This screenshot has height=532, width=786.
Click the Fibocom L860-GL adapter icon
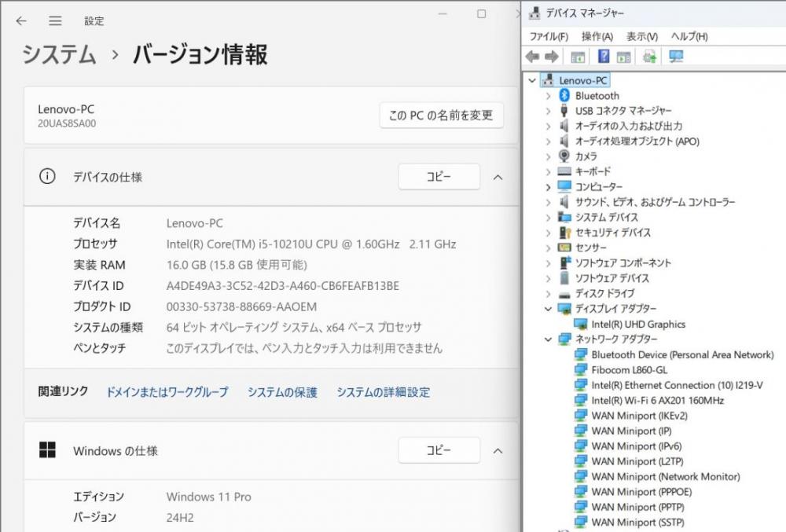[x=581, y=369]
